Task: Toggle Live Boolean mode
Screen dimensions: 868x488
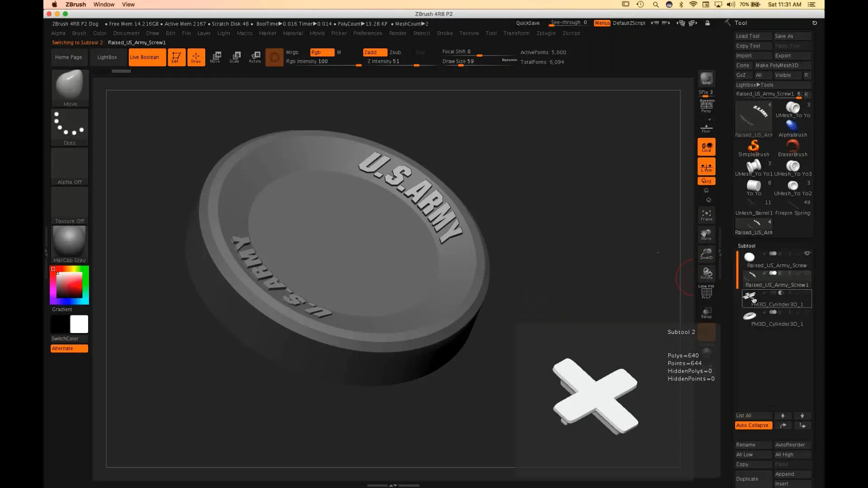Action: 147,57
